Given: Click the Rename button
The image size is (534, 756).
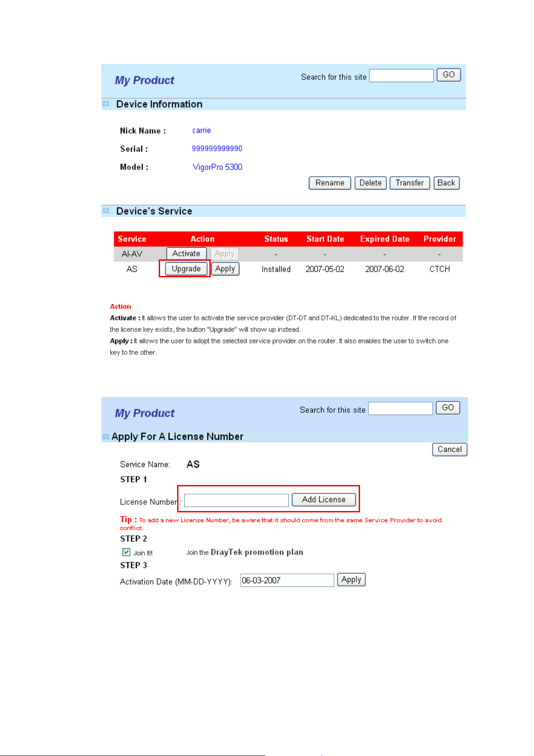Looking at the screenshot, I should pos(330,183).
